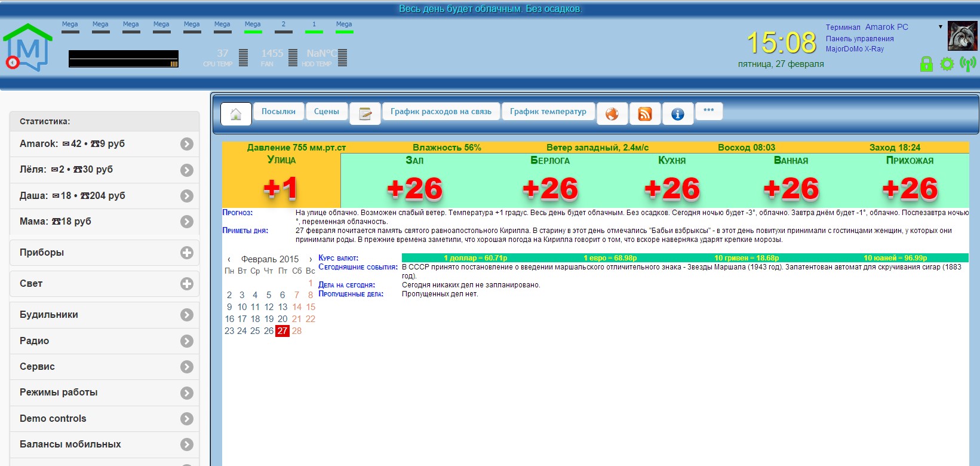Click the black volume/progress bar
Screen dimensions: 980x466
[124, 59]
